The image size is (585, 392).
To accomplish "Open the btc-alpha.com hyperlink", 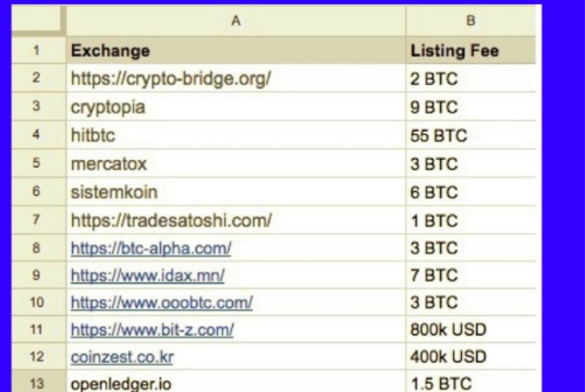I will pyautogui.click(x=150, y=249).
